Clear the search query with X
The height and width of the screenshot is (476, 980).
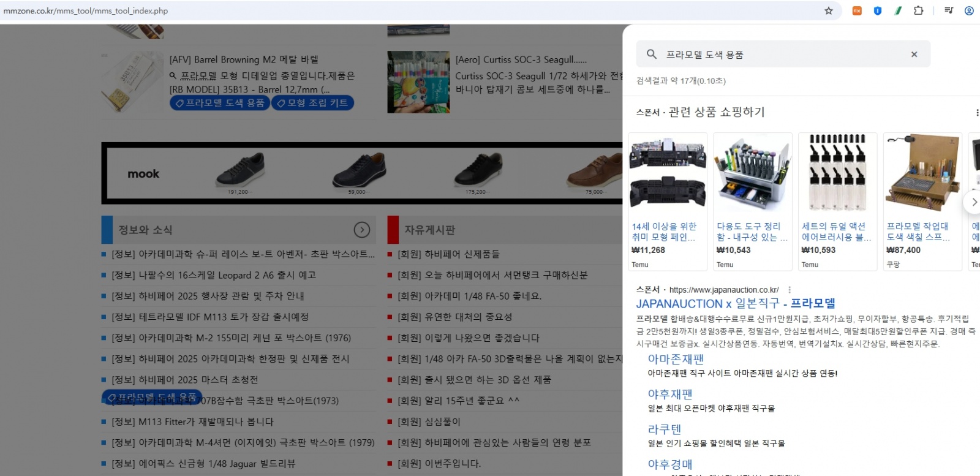(914, 55)
